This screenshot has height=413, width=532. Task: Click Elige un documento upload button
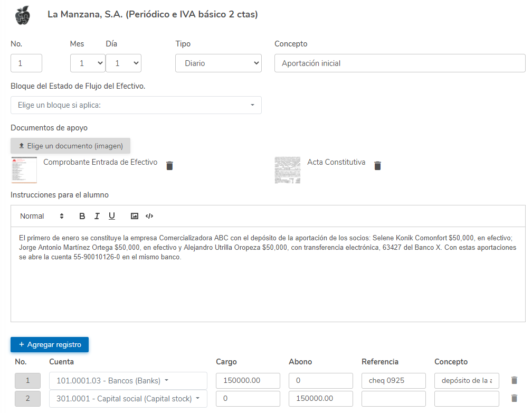tap(70, 146)
